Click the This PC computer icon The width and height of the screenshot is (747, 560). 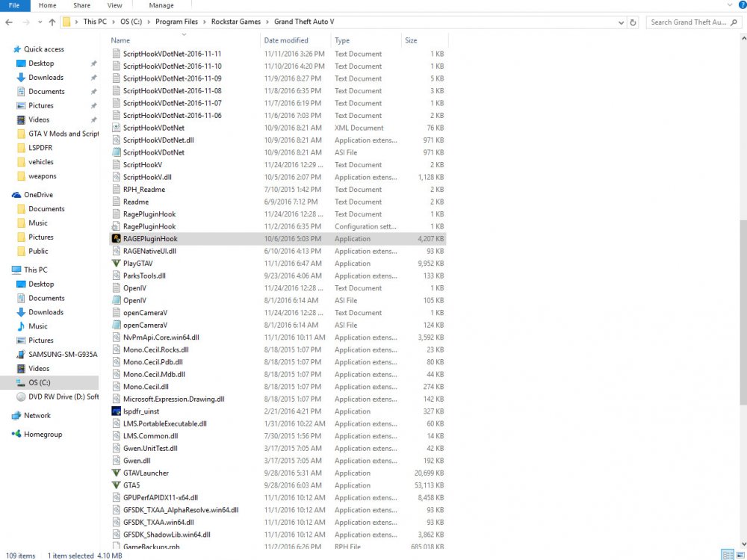[x=16, y=270]
